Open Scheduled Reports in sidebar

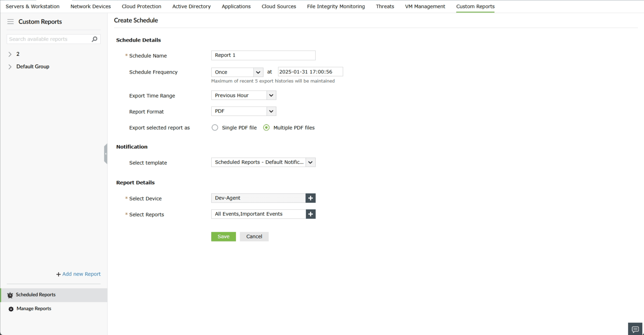pos(54,295)
